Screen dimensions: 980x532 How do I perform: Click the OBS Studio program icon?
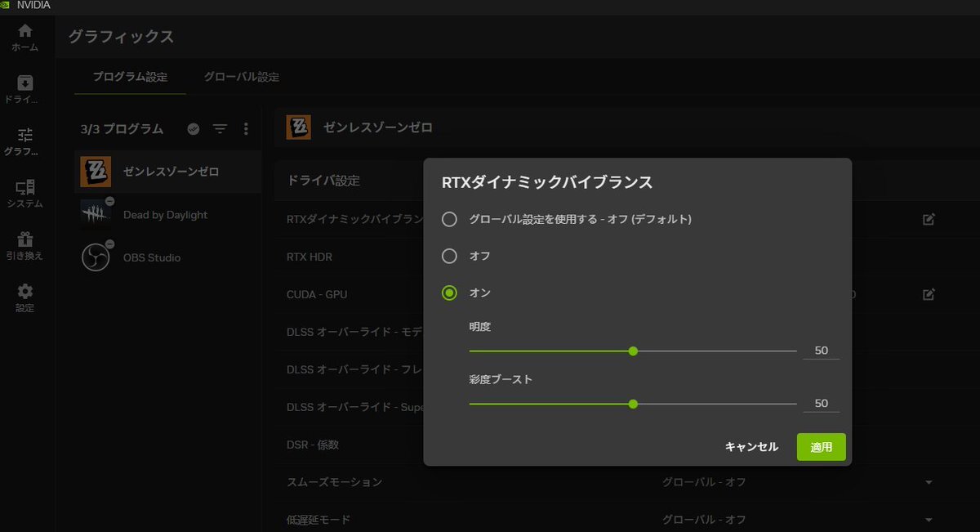click(96, 257)
